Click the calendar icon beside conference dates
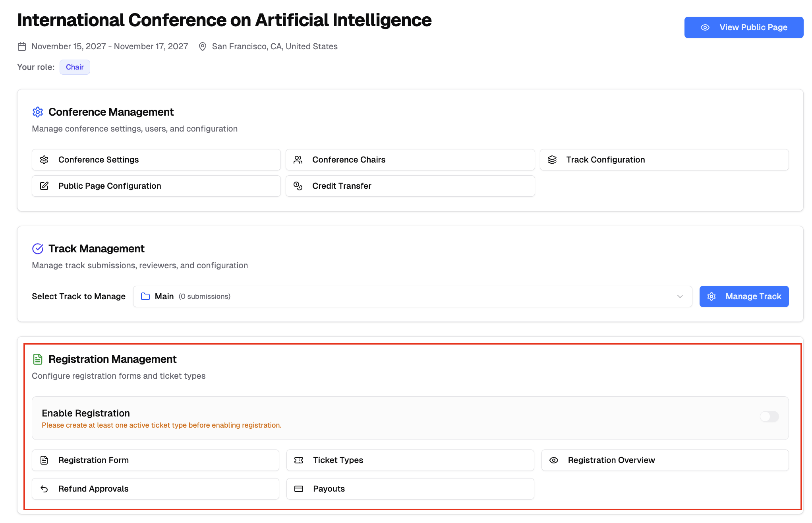Screen dimensions: 812x523 tap(22, 46)
